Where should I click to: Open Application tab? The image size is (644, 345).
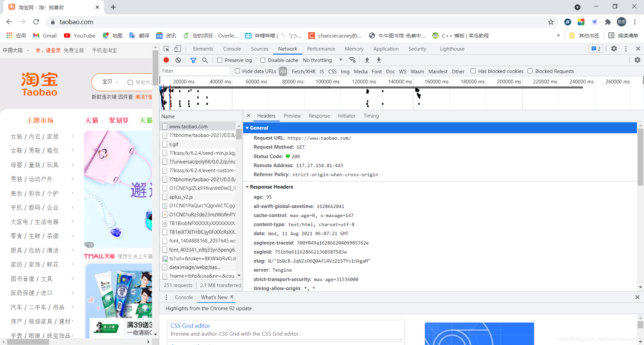point(386,49)
